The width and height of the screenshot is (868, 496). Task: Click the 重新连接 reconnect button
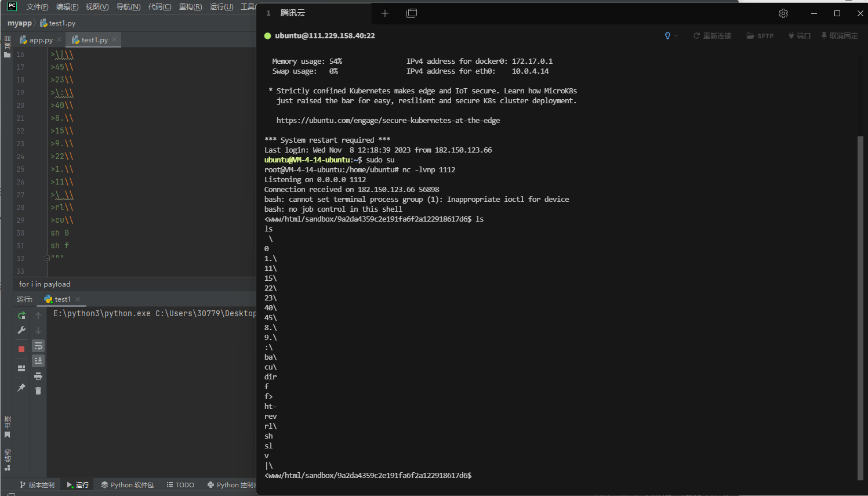pyautogui.click(x=713, y=36)
